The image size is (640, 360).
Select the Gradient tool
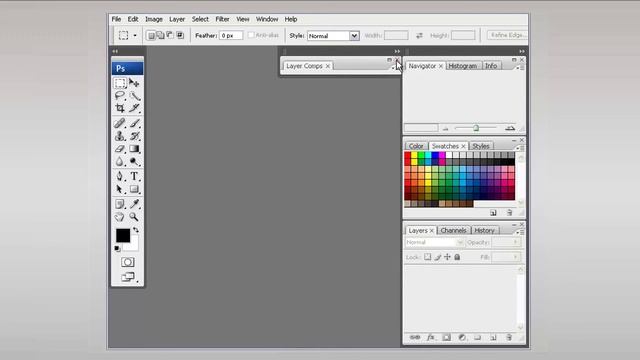[134, 149]
